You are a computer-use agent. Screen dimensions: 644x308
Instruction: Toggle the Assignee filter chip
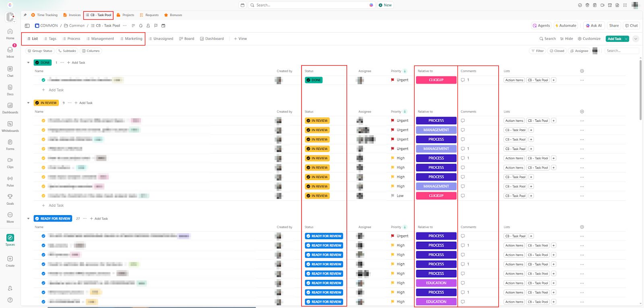pos(579,51)
